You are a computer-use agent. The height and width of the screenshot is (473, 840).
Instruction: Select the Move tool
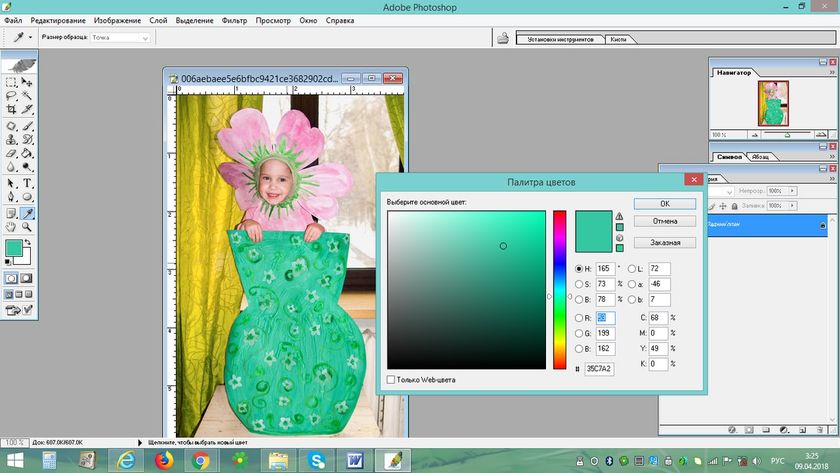(x=27, y=82)
